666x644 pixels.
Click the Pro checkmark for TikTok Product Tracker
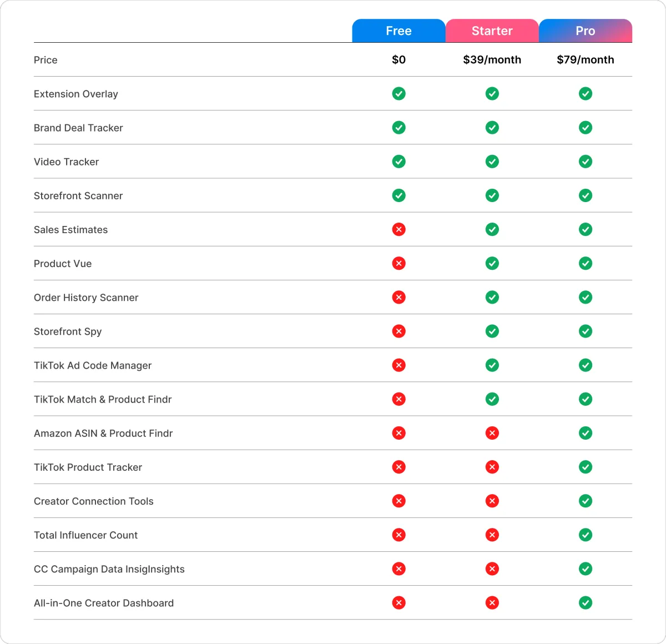tap(586, 467)
